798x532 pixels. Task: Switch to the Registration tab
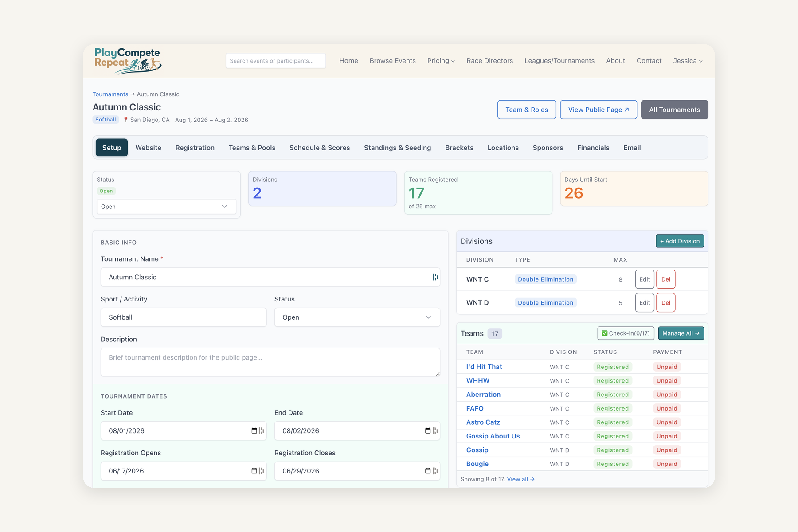(195, 148)
